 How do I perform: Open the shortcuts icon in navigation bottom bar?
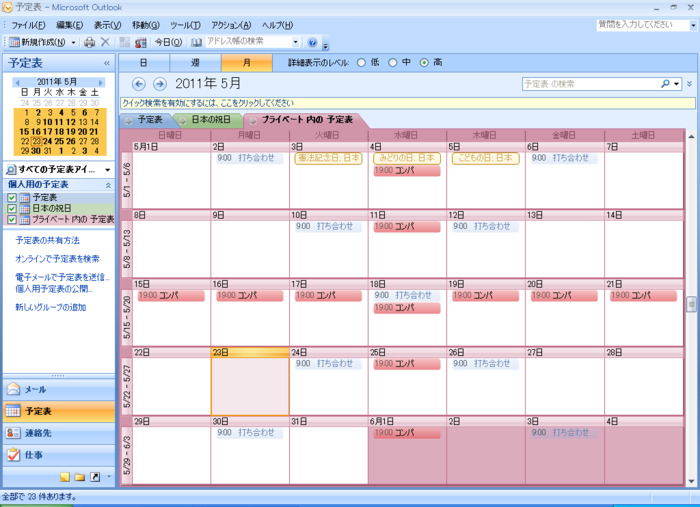95,477
